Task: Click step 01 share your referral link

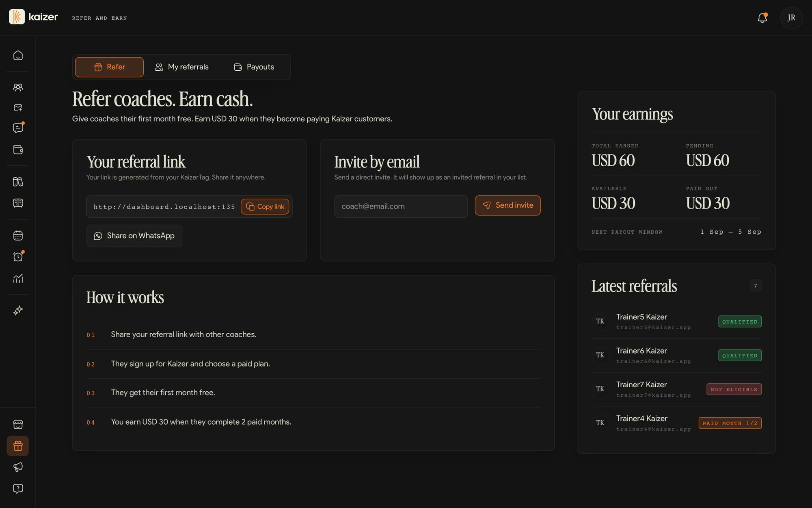Action: [x=184, y=334]
